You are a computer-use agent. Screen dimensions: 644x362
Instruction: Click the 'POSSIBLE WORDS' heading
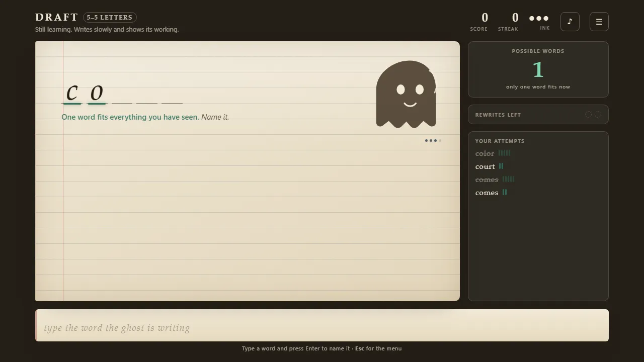[x=538, y=51]
